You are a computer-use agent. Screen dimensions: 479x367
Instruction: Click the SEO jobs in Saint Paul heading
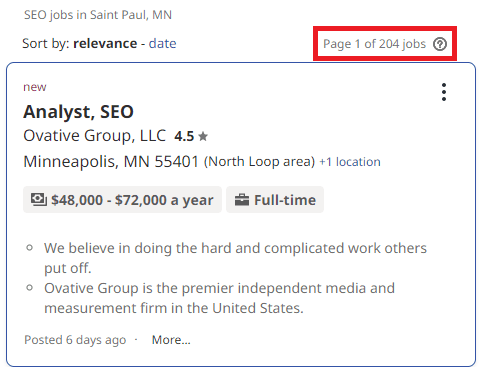pyautogui.click(x=98, y=15)
